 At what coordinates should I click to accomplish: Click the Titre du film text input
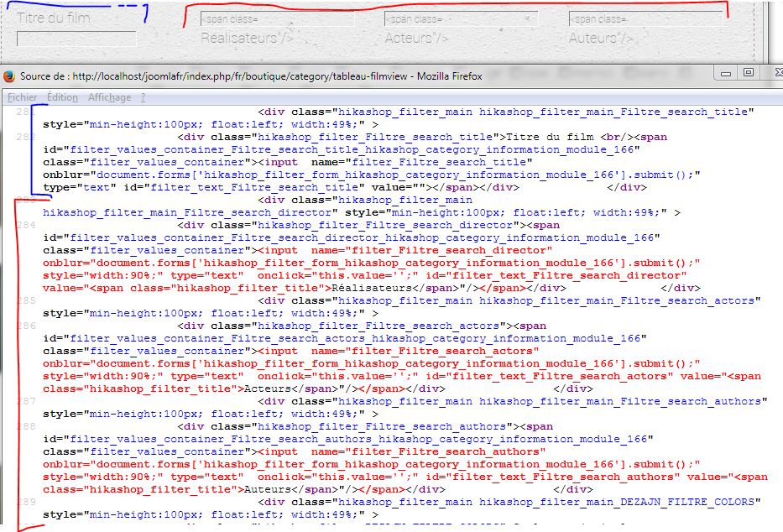[x=76, y=39]
